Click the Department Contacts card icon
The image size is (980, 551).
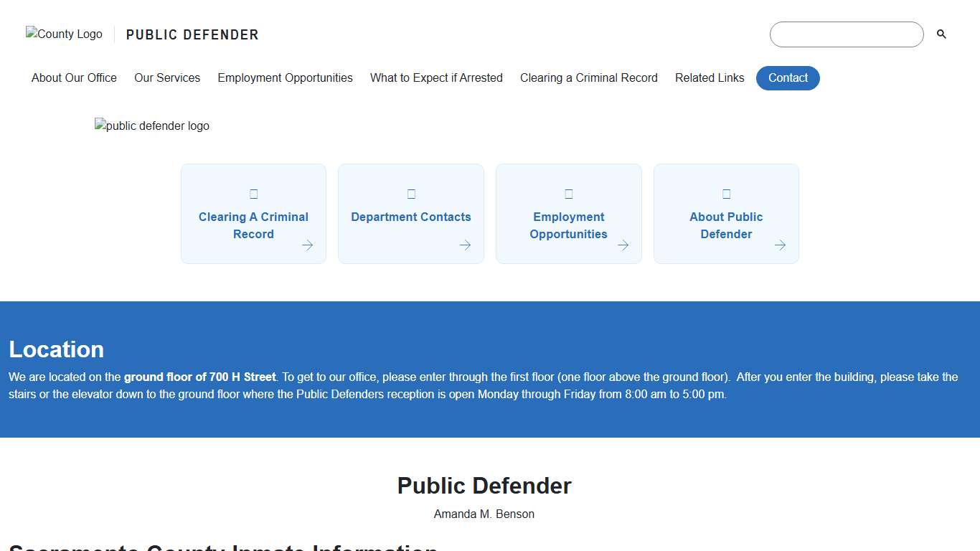410,193
